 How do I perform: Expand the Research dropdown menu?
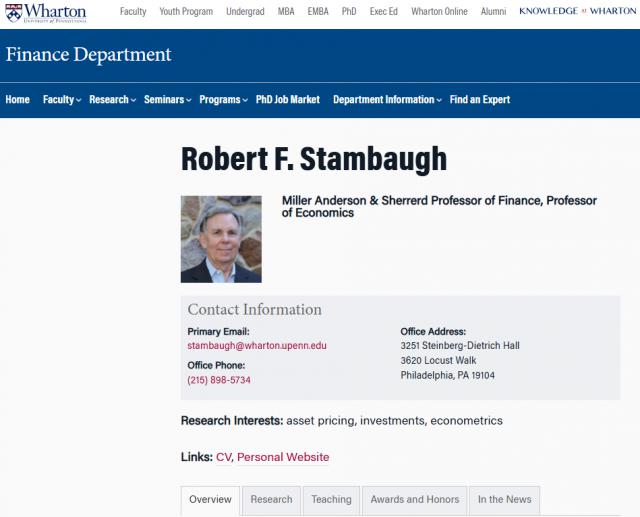pos(112,100)
